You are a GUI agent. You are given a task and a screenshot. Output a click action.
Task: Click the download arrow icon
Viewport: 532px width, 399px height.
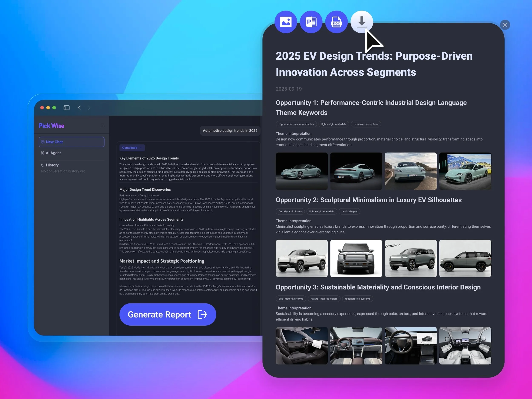point(362,22)
